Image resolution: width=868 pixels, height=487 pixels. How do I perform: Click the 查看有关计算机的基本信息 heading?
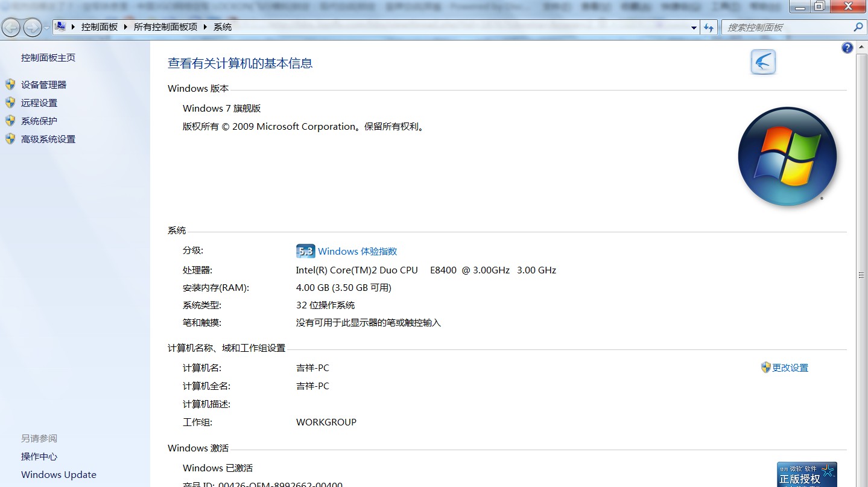click(x=240, y=63)
